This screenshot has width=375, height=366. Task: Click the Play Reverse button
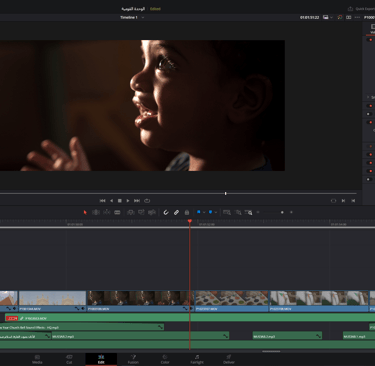[x=111, y=201]
